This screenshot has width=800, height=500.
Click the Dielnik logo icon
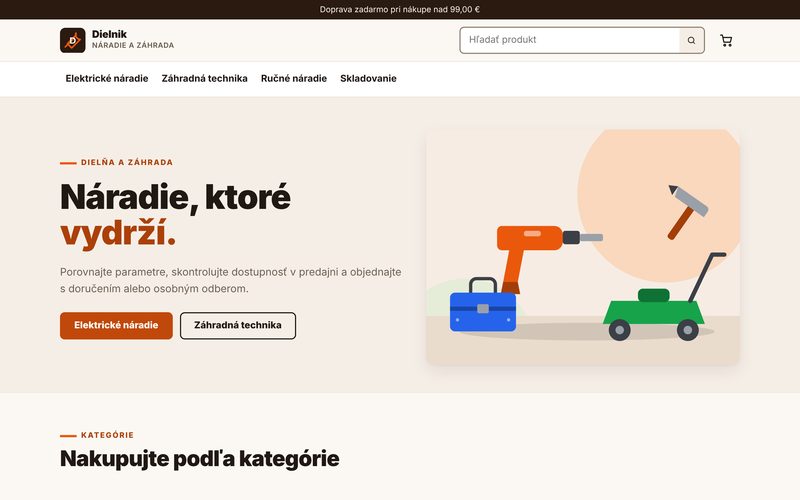click(72, 40)
